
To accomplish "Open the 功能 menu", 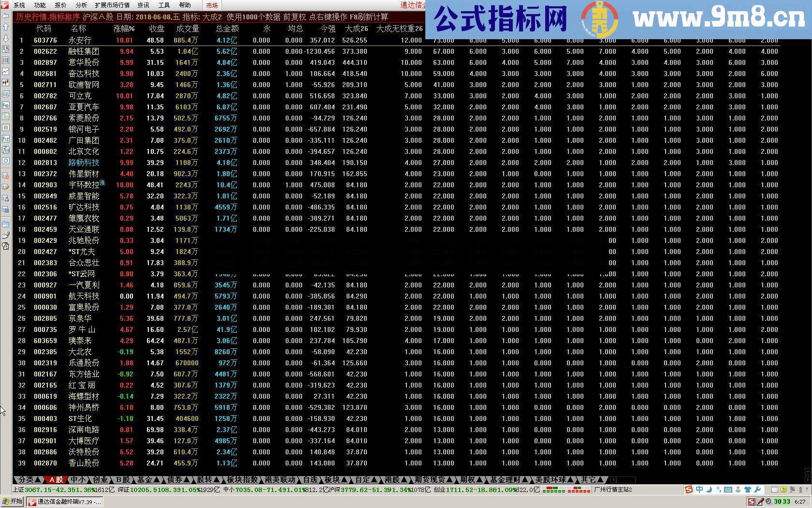I will pos(40,5).
